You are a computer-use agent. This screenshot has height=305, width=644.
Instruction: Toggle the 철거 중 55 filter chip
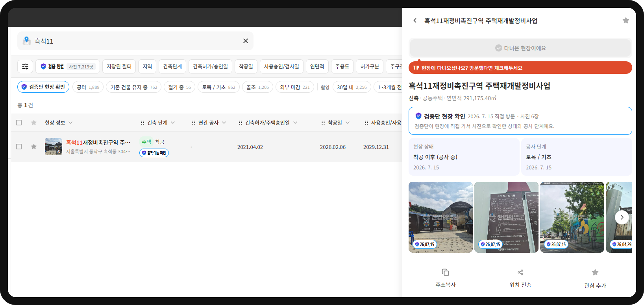[180, 87]
